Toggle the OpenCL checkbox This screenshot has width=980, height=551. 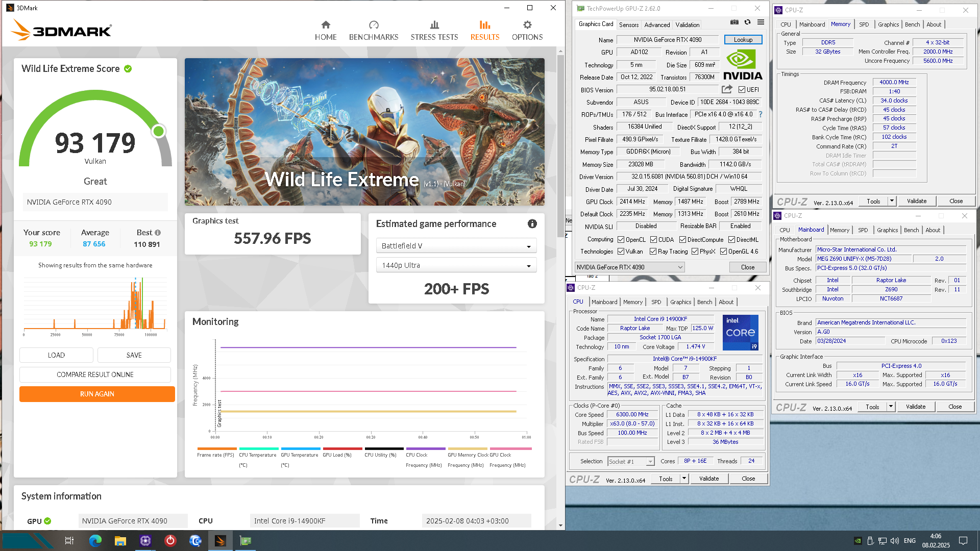point(621,240)
